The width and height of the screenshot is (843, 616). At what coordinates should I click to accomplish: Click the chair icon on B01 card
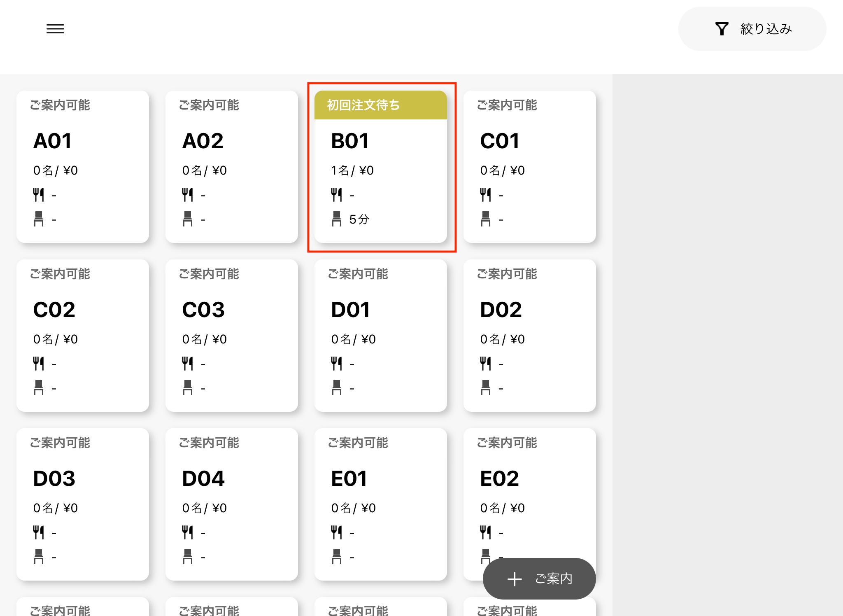(336, 219)
